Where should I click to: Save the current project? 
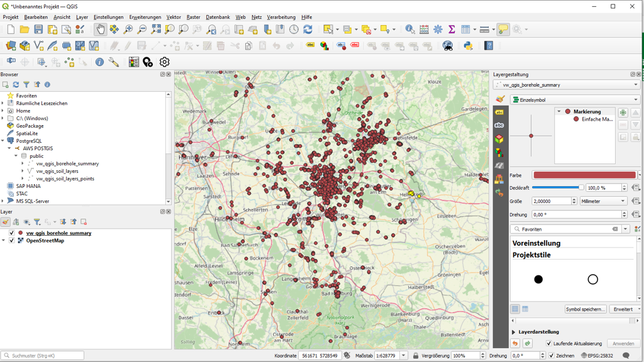[38, 30]
